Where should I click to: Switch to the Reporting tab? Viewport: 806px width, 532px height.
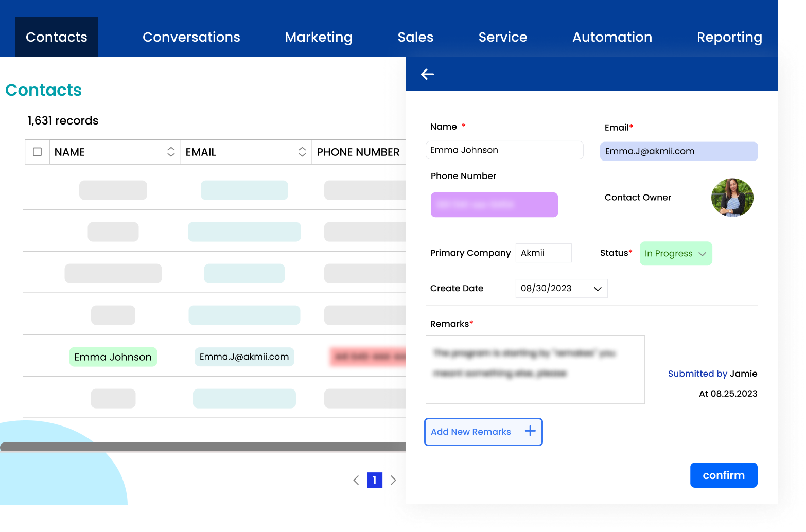coord(729,37)
